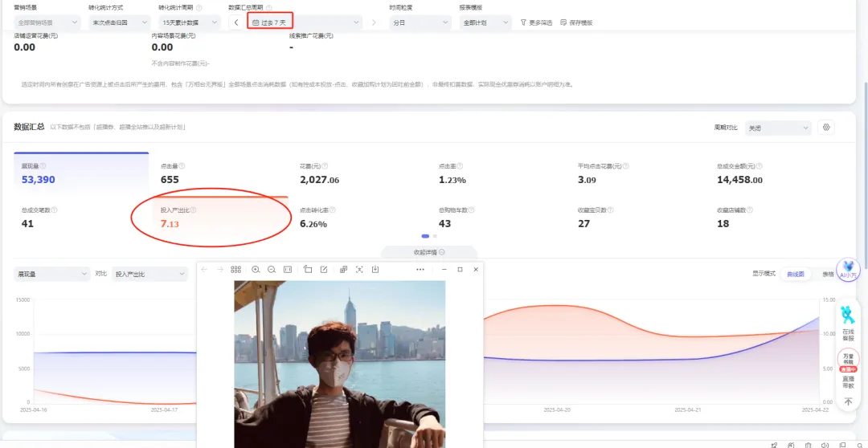Open the compare metric dropdown showing 投入产出比
Image resolution: width=868 pixels, height=448 pixels.
point(150,274)
